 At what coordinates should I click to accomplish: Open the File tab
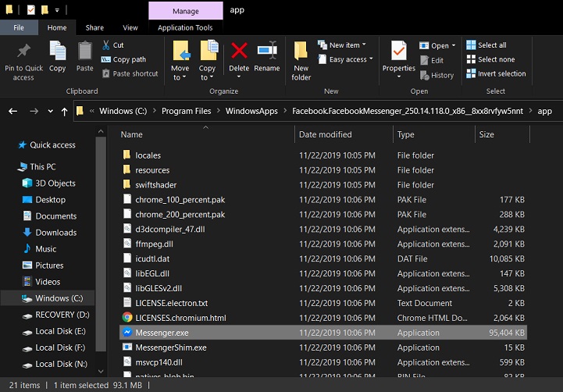(x=19, y=27)
